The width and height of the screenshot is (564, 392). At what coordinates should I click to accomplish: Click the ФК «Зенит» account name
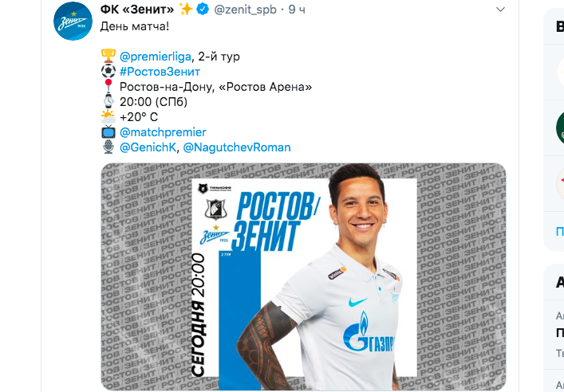[137, 10]
